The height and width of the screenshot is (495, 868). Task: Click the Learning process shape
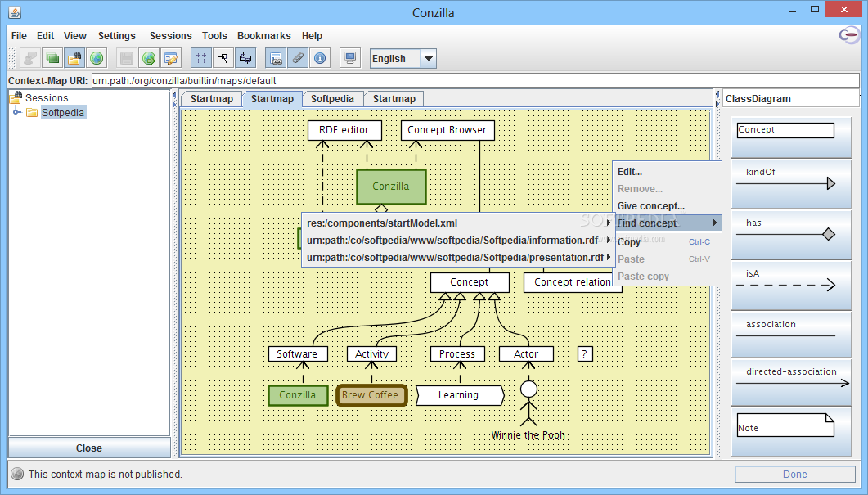(x=460, y=395)
